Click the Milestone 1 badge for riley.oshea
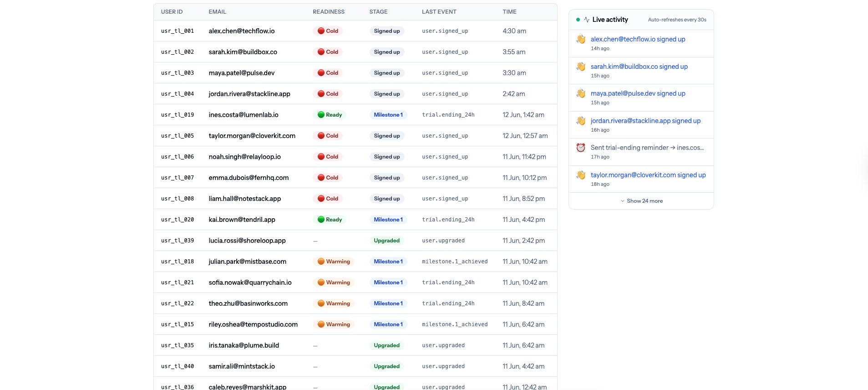Screen dimensions: 868x390 pos(388,324)
